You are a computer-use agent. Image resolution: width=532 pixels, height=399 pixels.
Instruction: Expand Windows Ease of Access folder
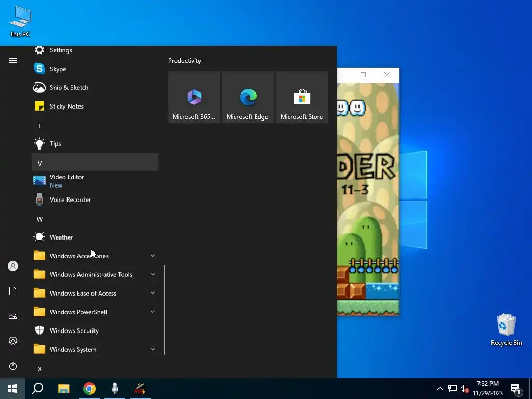(95, 293)
